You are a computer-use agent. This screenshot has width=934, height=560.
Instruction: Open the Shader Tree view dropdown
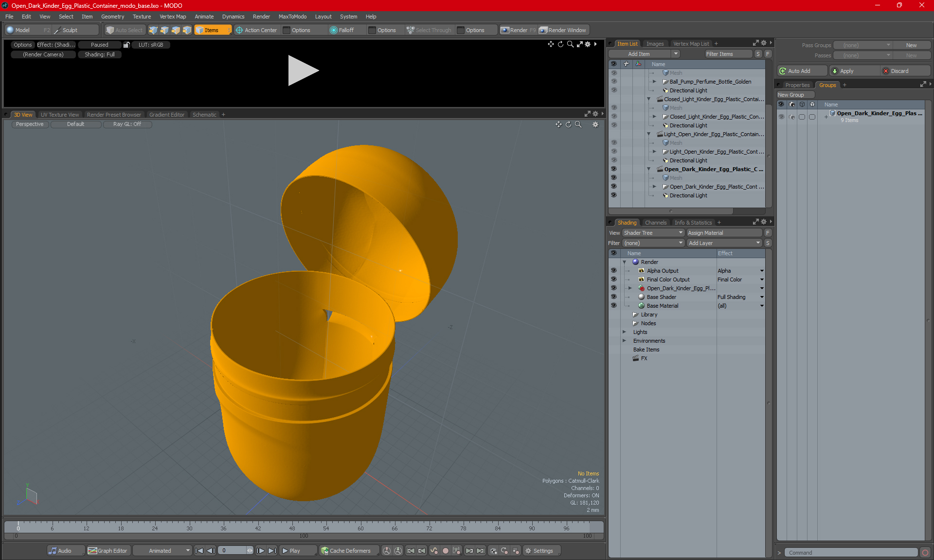[x=653, y=233]
